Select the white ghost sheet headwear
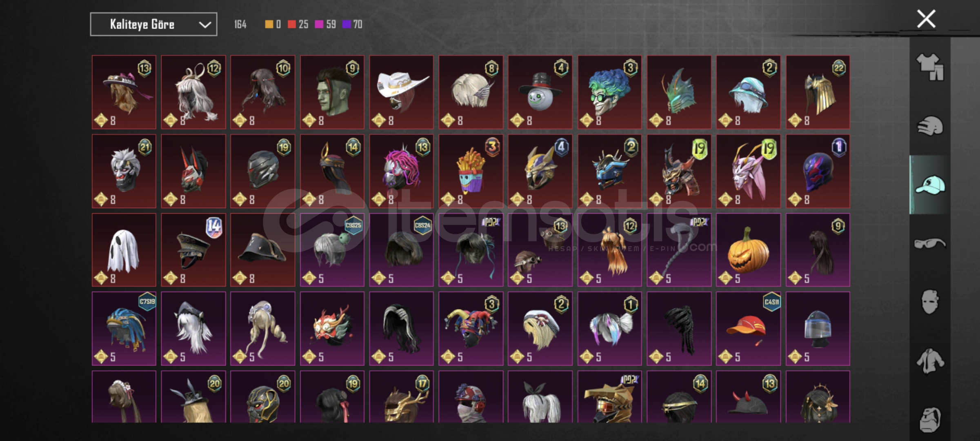This screenshot has width=980, height=441. click(x=124, y=250)
